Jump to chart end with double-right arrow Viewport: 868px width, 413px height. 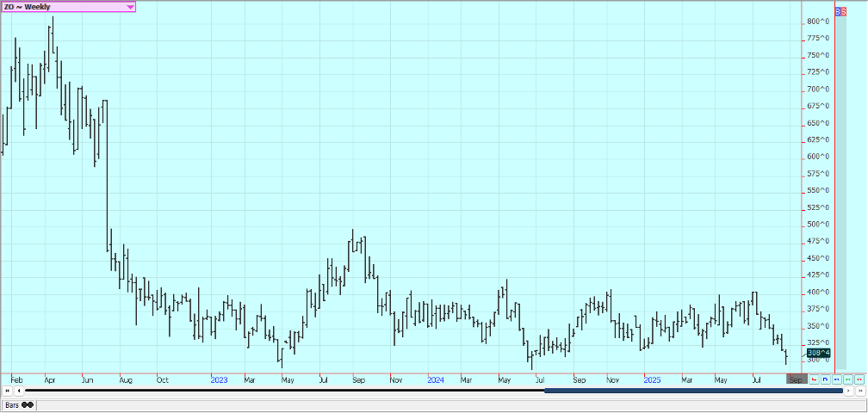coord(860,391)
